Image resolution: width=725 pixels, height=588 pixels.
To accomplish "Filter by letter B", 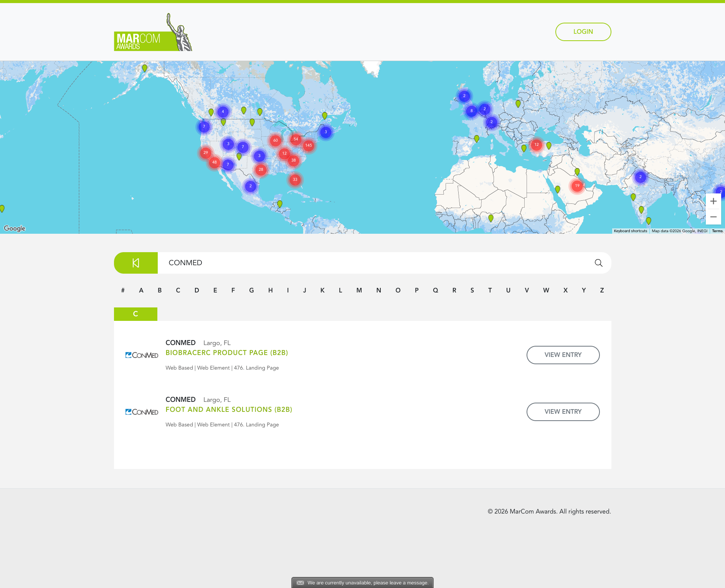I will 160,291.
